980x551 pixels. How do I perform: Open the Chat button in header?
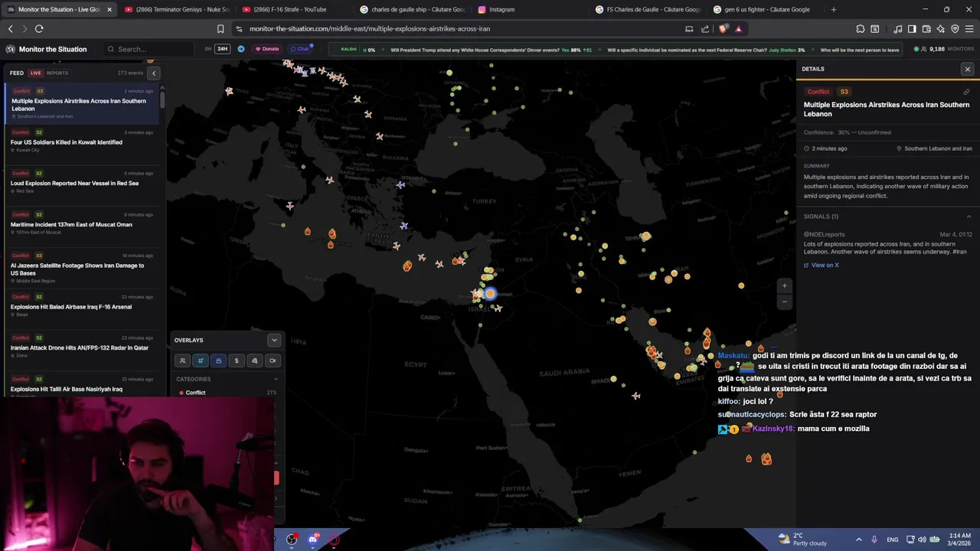tap(300, 49)
